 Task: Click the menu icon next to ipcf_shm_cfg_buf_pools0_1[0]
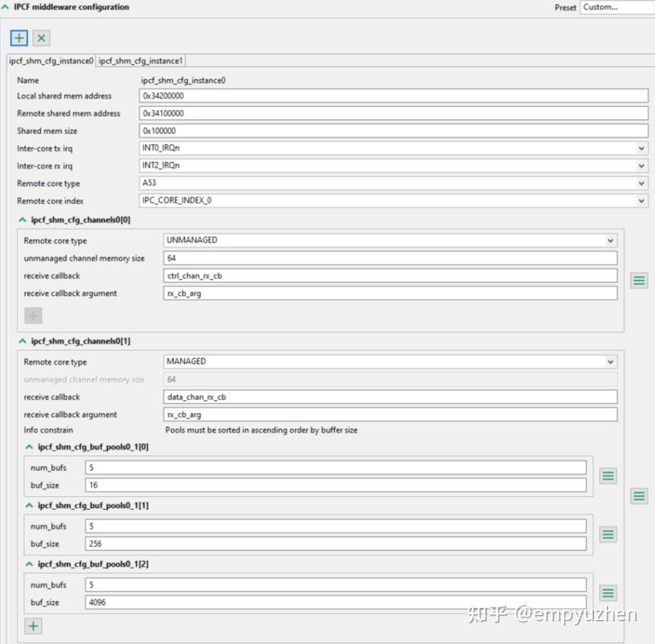coord(607,476)
